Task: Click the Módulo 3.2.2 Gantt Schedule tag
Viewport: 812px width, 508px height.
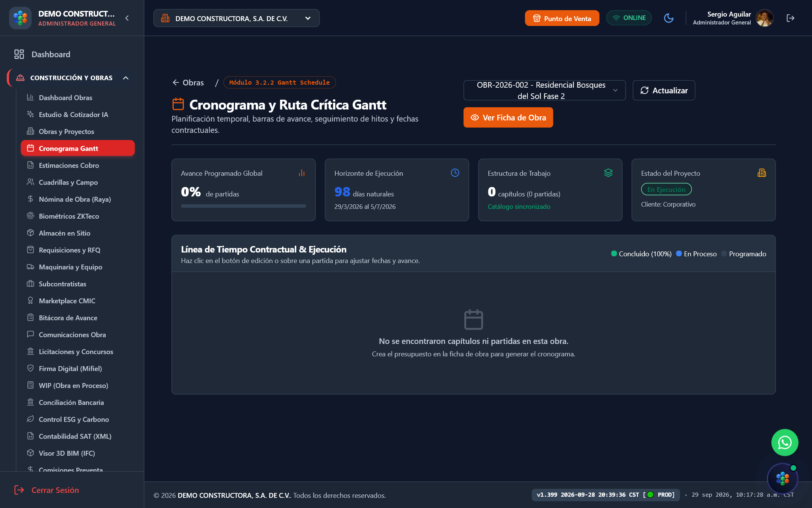Action: (x=279, y=82)
